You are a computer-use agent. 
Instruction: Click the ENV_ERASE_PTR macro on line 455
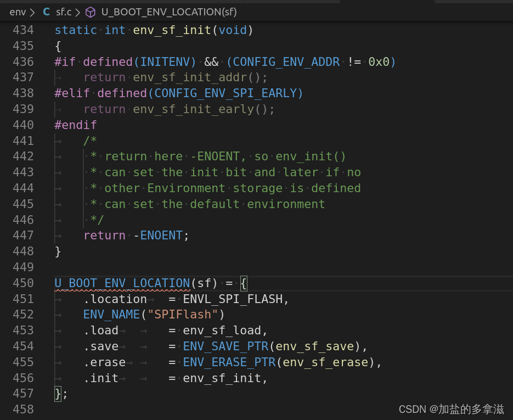point(229,362)
